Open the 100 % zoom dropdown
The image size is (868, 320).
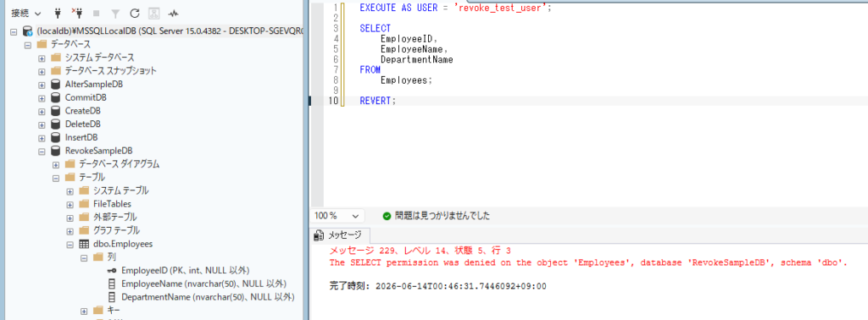[337, 216]
